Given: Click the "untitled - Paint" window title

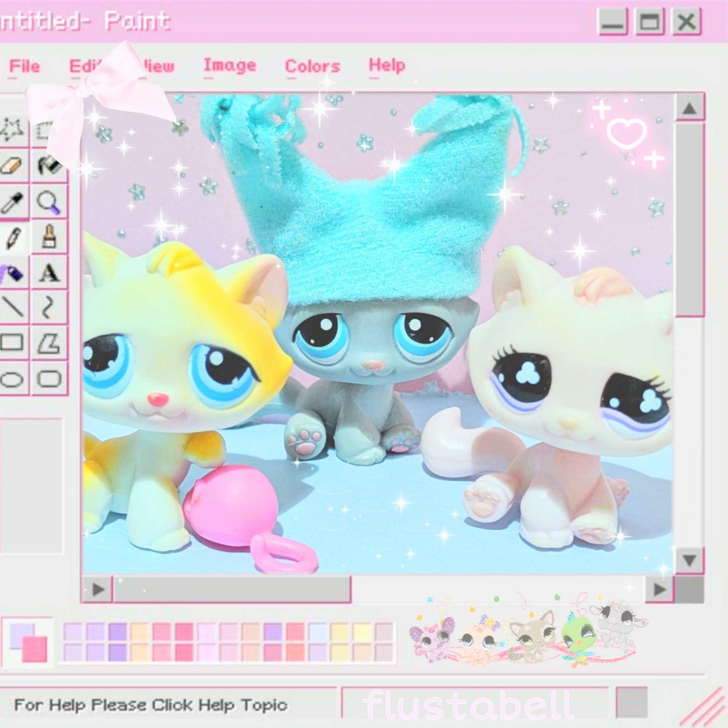Looking at the screenshot, I should point(85,21).
